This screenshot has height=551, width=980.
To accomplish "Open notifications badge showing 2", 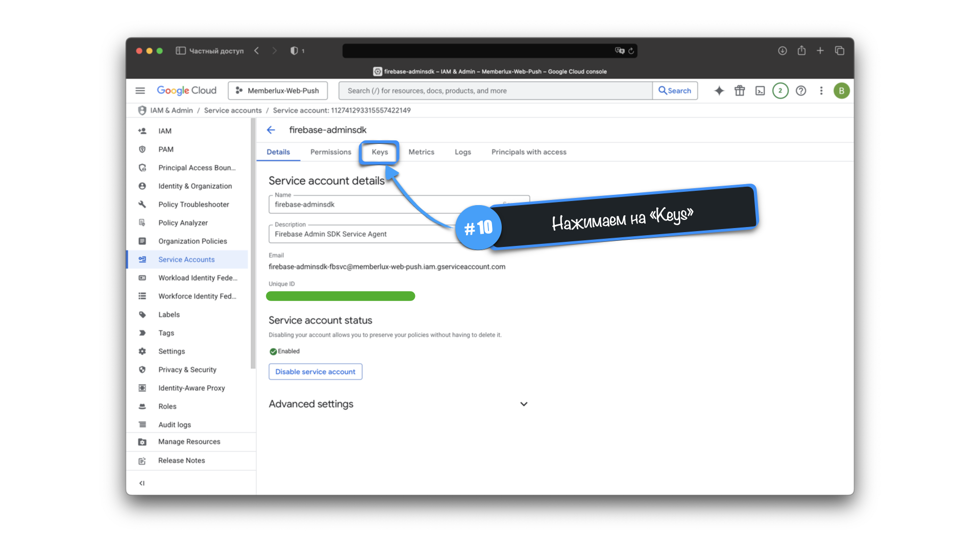I will pyautogui.click(x=780, y=91).
